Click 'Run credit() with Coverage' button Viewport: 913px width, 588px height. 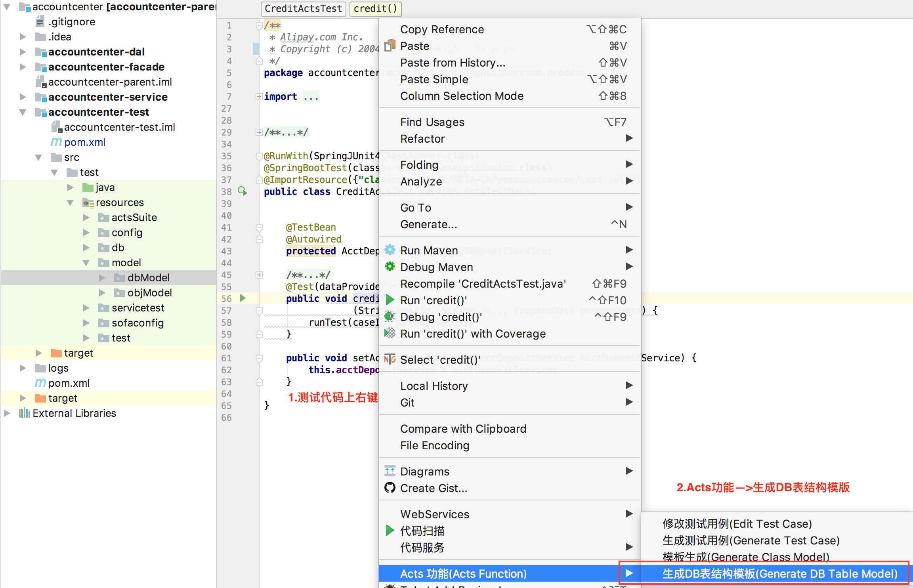click(472, 334)
